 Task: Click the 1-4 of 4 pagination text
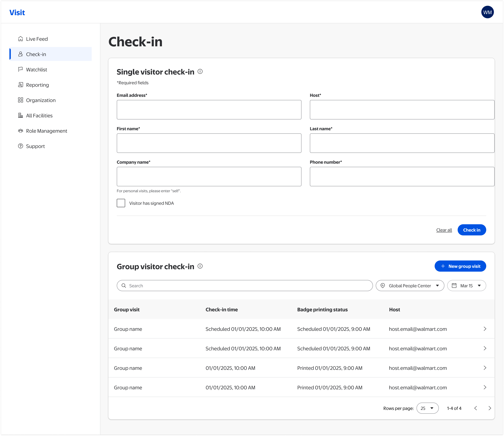pyautogui.click(x=454, y=408)
